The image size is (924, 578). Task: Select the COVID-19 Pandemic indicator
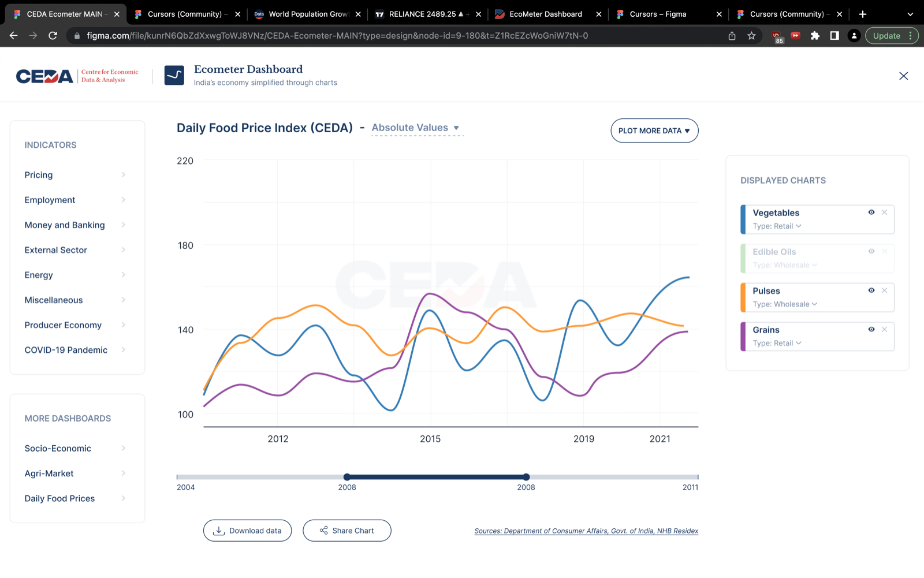click(x=76, y=350)
